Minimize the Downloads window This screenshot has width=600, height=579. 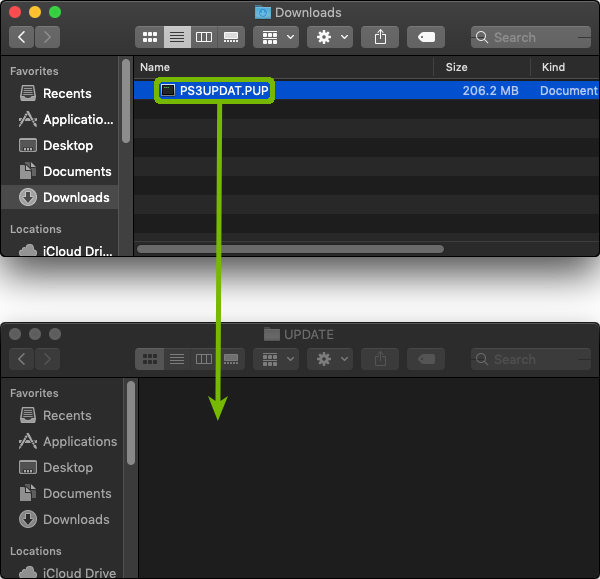tap(35, 12)
